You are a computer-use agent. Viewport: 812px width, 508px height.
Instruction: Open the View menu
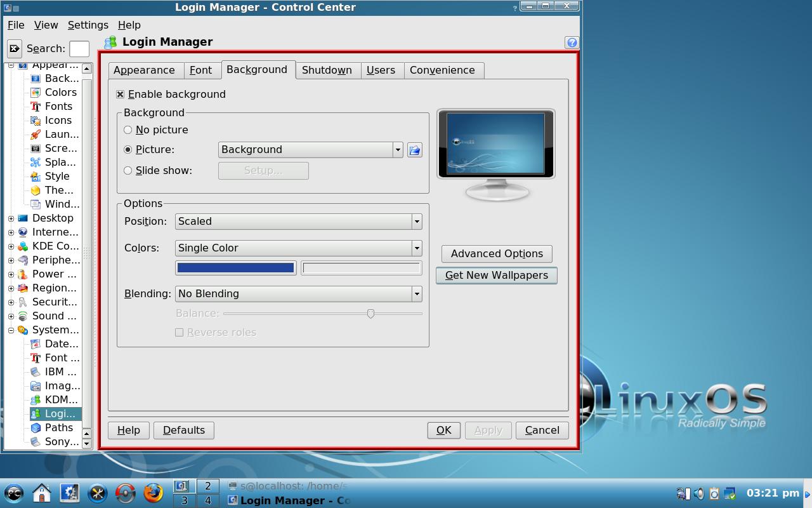coord(46,25)
